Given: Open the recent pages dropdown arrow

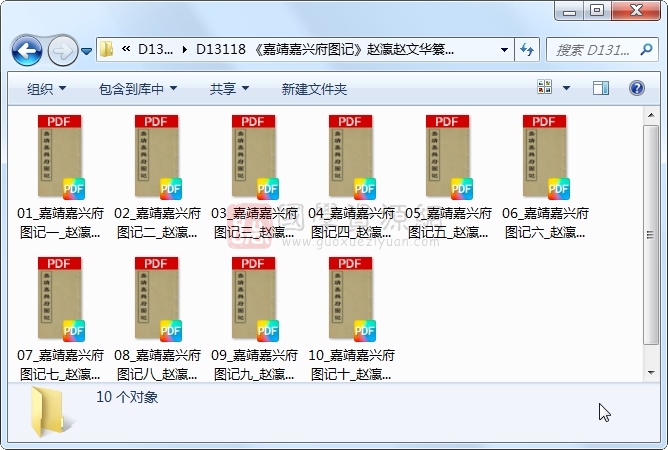Looking at the screenshot, I should (86, 51).
